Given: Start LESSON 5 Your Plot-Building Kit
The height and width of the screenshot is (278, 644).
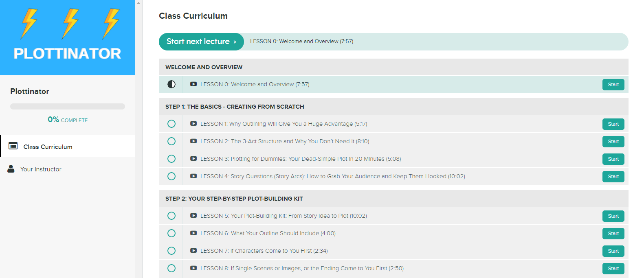Looking at the screenshot, I should point(613,216).
